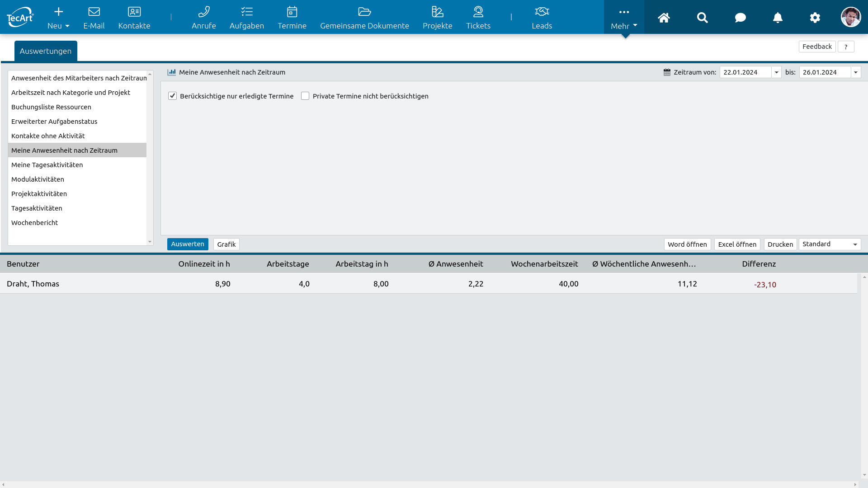This screenshot has height=488, width=868.
Task: Open the Leads handshake icon
Action: click(x=542, y=12)
